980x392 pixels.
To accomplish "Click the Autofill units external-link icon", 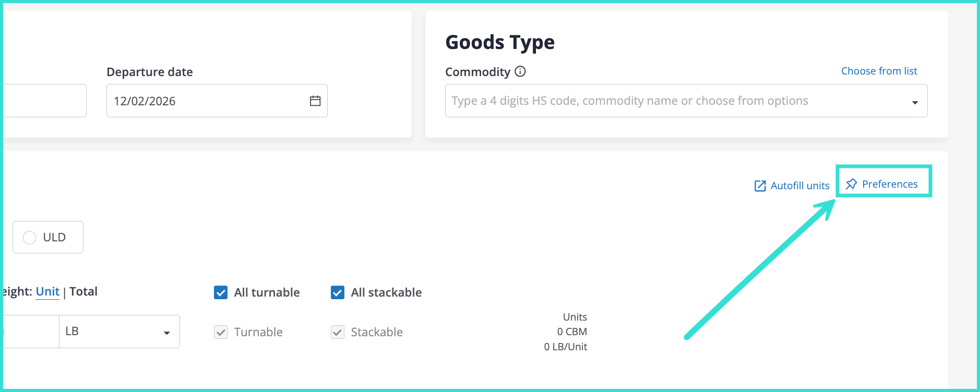I will pyautogui.click(x=760, y=186).
